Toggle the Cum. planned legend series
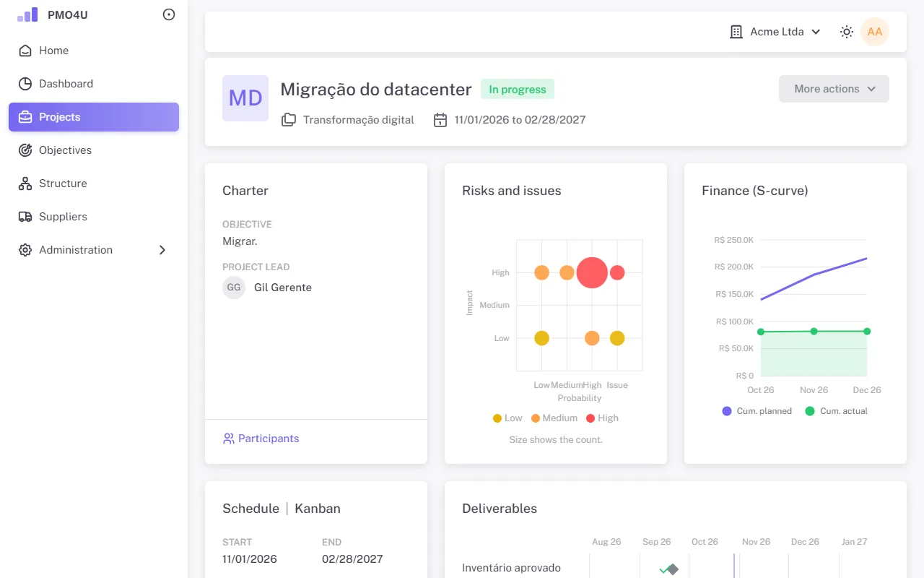The height and width of the screenshot is (578, 924). (757, 411)
